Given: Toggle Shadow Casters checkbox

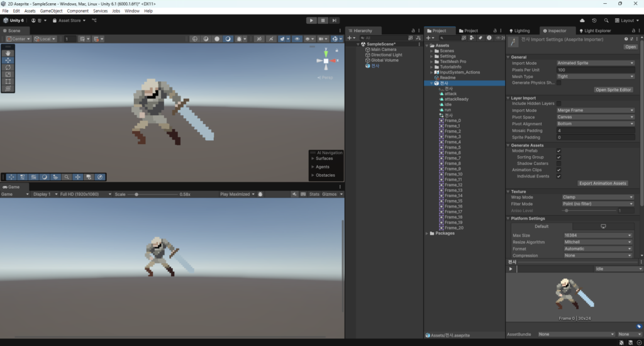Looking at the screenshot, I should [558, 164].
